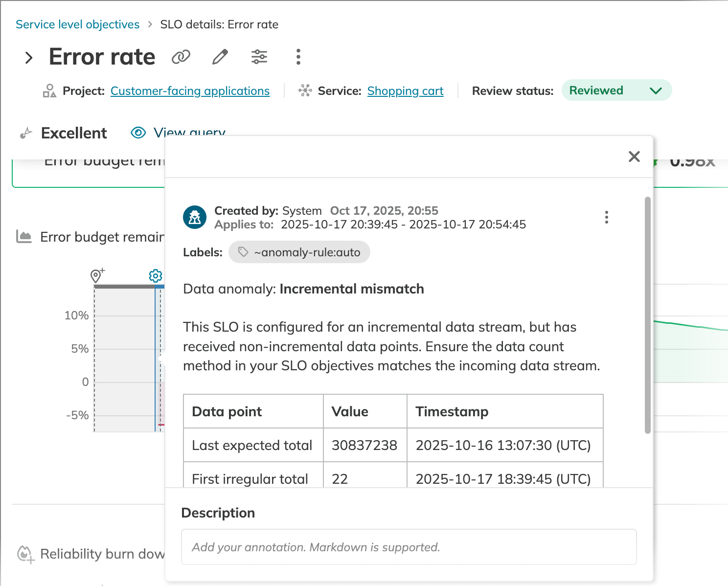Select the eye icon beside View query
Image resolution: width=728 pixels, height=586 pixels.
138,133
